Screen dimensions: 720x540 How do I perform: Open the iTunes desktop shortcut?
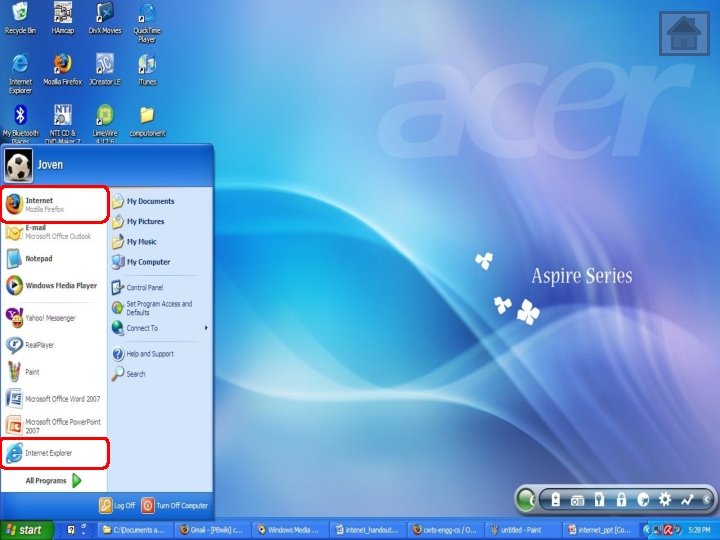tap(147, 70)
